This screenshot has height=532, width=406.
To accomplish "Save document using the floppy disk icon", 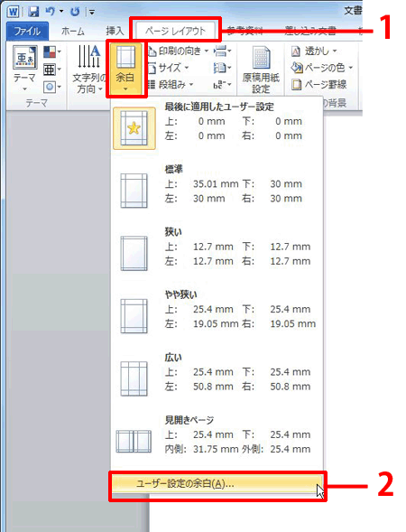I will click(33, 12).
